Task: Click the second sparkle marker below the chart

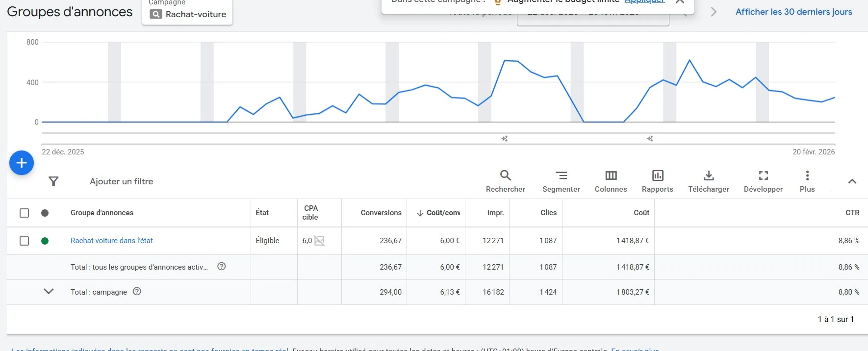Action: coord(650,139)
